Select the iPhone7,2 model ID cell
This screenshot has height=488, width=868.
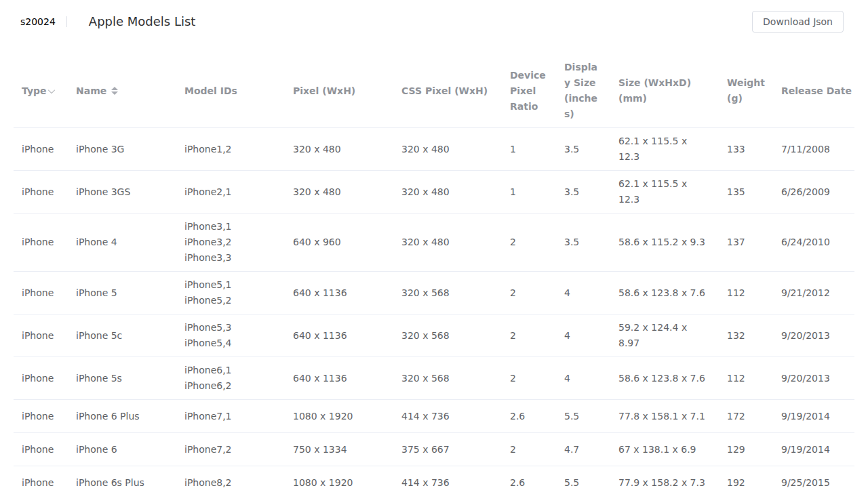pyautogui.click(x=208, y=449)
